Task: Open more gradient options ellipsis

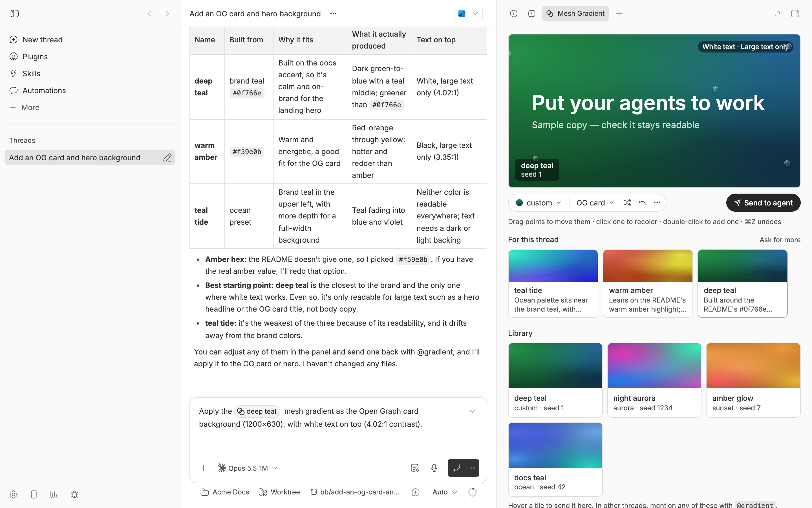Action: point(657,203)
